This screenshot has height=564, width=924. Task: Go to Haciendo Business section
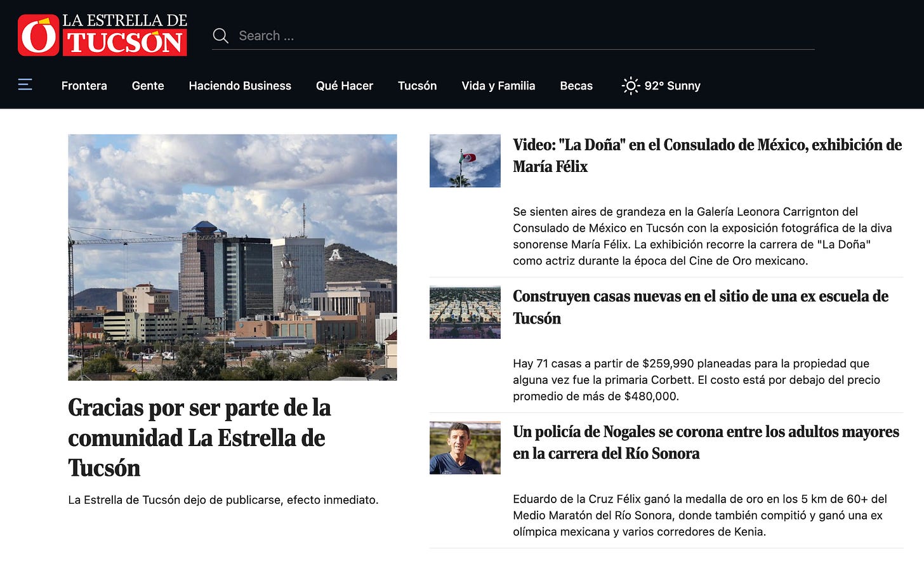(x=240, y=86)
